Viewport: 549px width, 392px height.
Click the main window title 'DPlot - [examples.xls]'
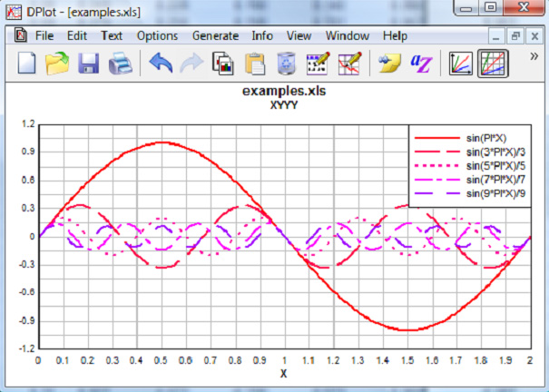coord(83,13)
